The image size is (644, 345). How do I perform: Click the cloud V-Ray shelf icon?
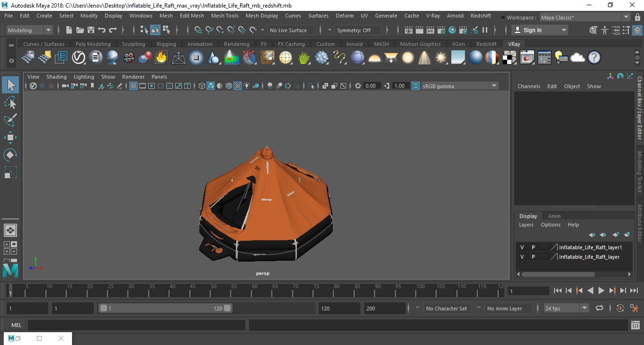pyautogui.click(x=578, y=58)
